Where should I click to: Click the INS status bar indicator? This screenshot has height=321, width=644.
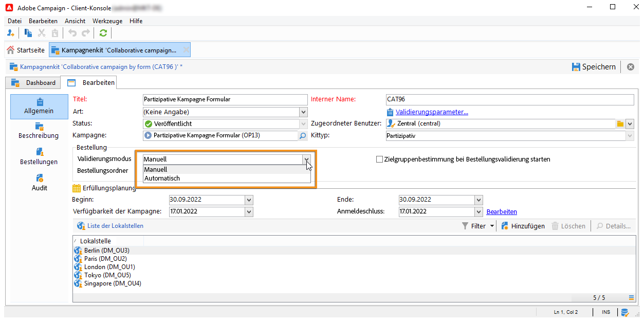(606, 312)
